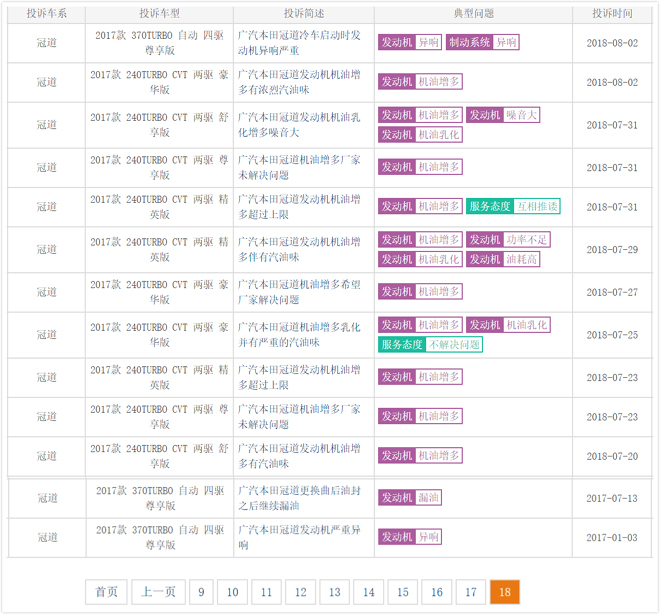Image resolution: width=660 pixels, height=615 pixels.
Task: Click the date 2018-07-20
Action: (x=612, y=457)
